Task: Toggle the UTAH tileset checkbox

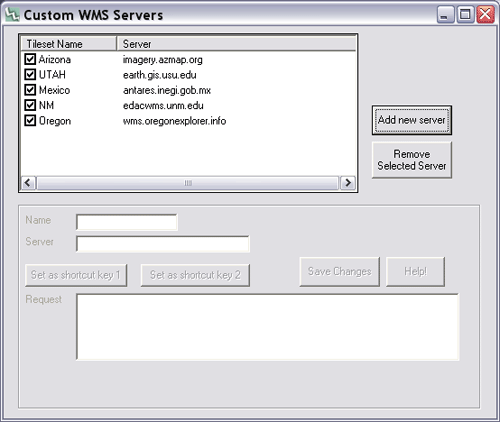Action: click(30, 74)
